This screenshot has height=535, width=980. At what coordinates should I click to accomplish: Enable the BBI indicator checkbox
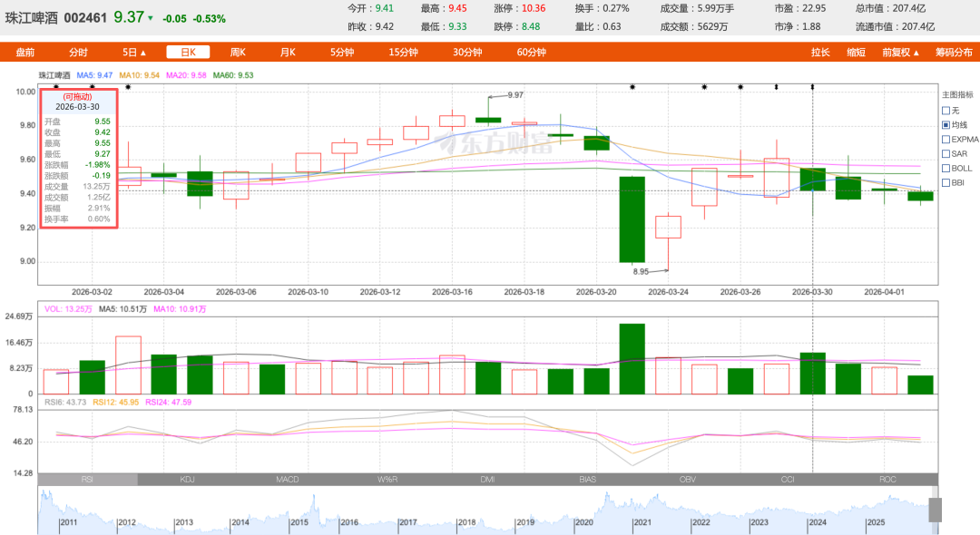click(946, 182)
